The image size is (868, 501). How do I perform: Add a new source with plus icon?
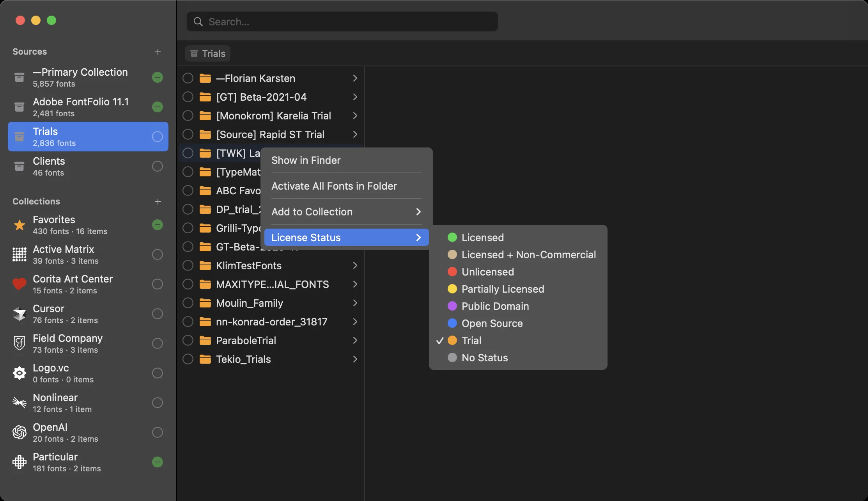pos(158,52)
